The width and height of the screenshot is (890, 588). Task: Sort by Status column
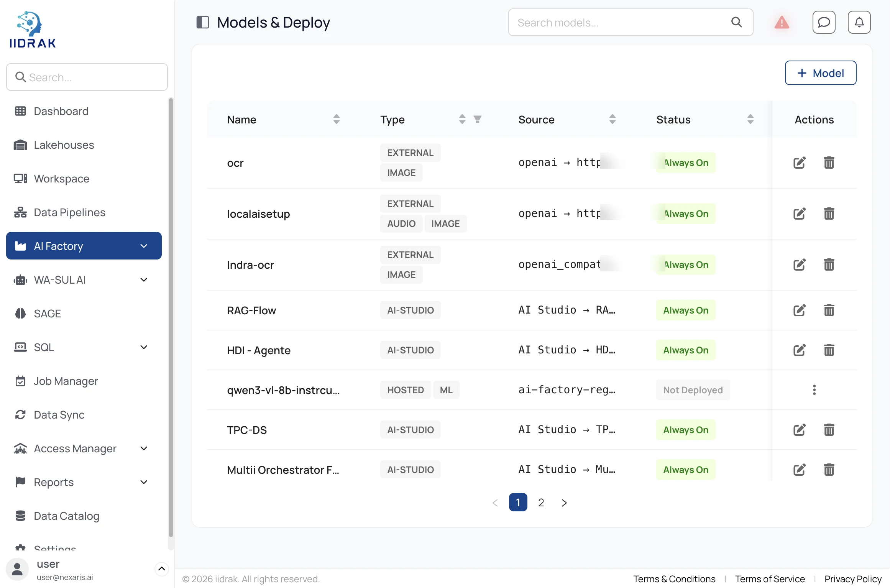click(750, 119)
